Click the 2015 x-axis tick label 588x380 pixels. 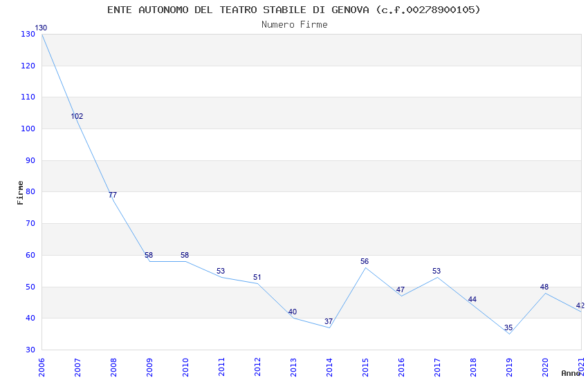coord(366,367)
